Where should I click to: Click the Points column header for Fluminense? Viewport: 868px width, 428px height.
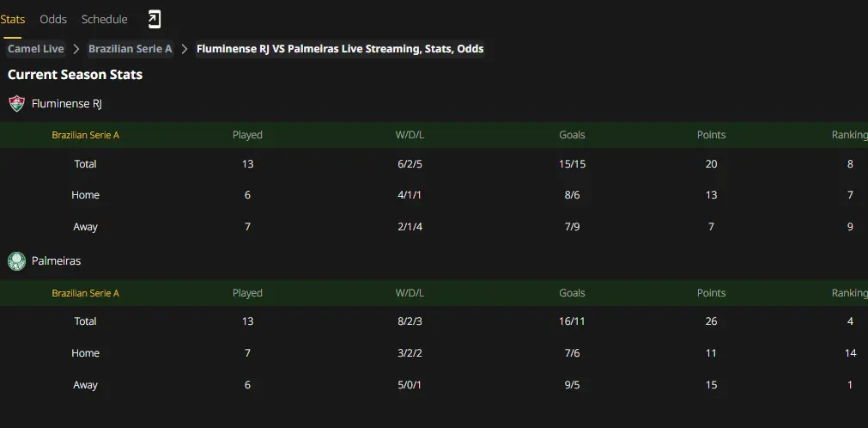click(712, 135)
